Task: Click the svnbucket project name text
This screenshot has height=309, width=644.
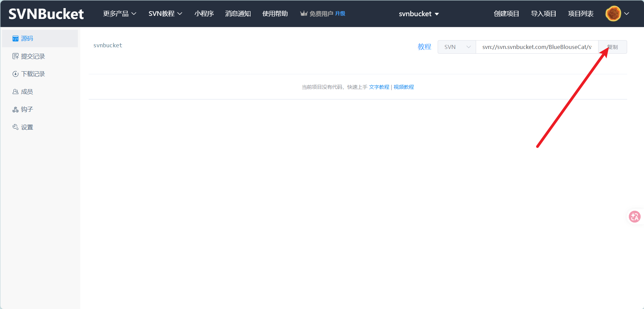Action: click(x=108, y=45)
